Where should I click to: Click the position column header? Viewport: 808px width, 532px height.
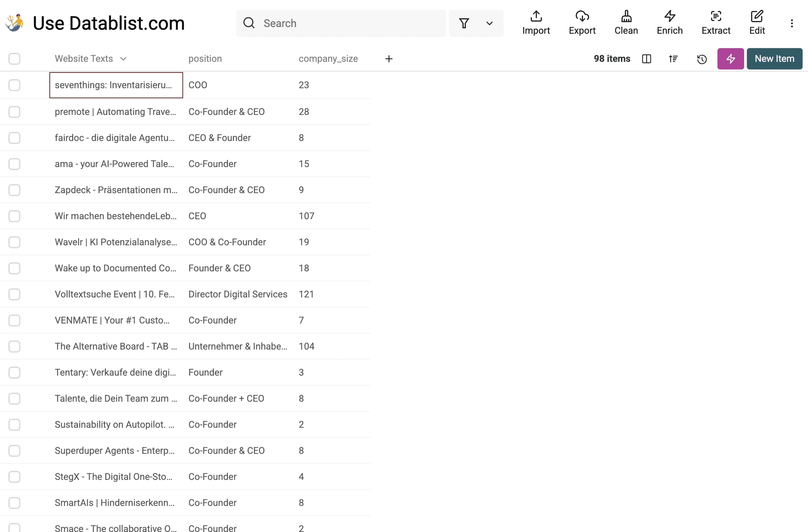[x=205, y=59]
